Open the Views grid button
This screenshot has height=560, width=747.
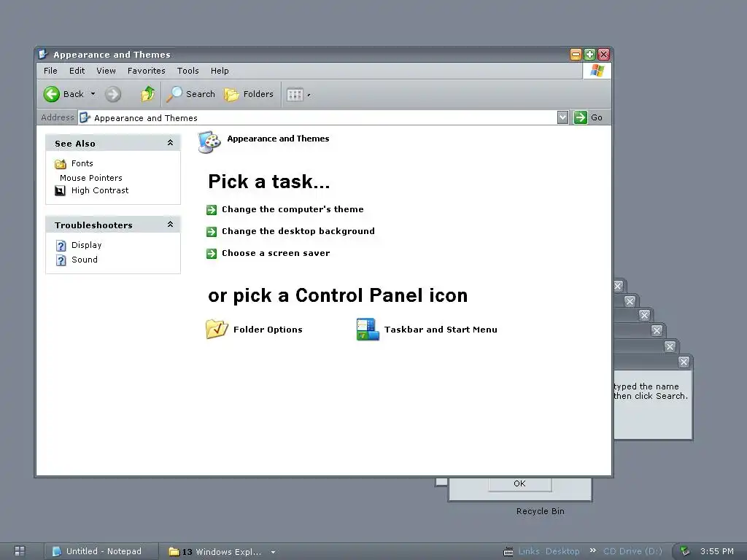coord(295,94)
